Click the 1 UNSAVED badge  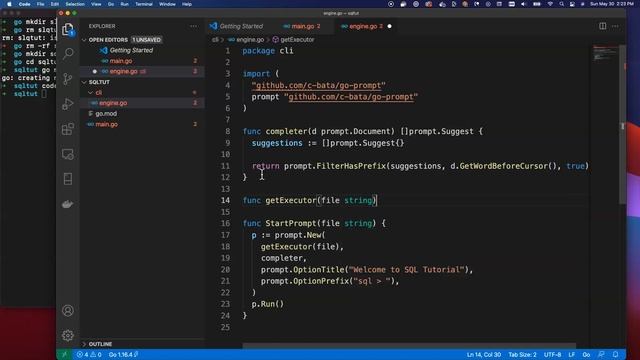point(147,40)
